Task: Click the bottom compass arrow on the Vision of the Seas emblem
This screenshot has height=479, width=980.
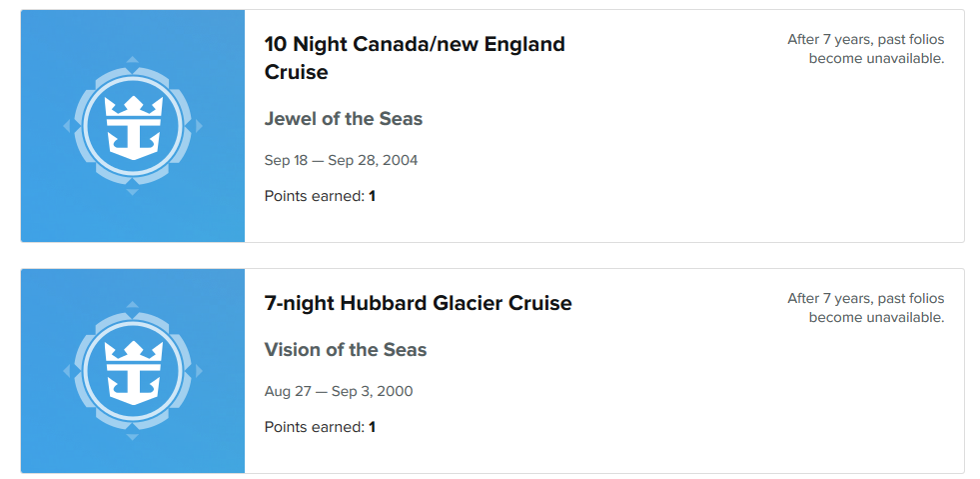Action: pos(133,437)
